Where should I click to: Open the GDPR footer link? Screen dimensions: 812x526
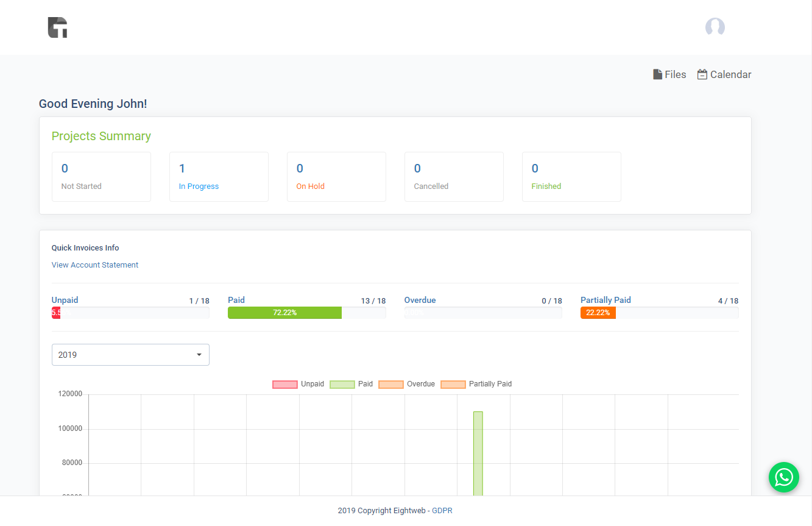[x=442, y=511]
